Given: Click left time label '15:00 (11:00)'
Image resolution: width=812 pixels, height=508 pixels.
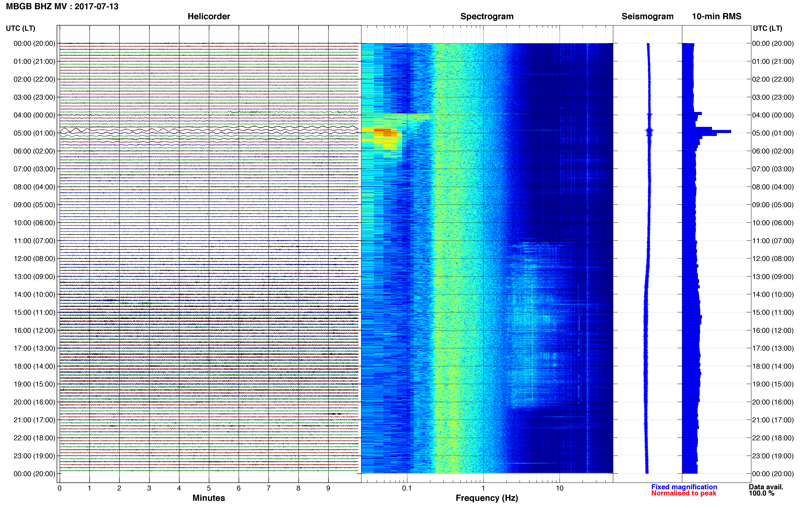Looking at the screenshot, I should click(34, 312).
